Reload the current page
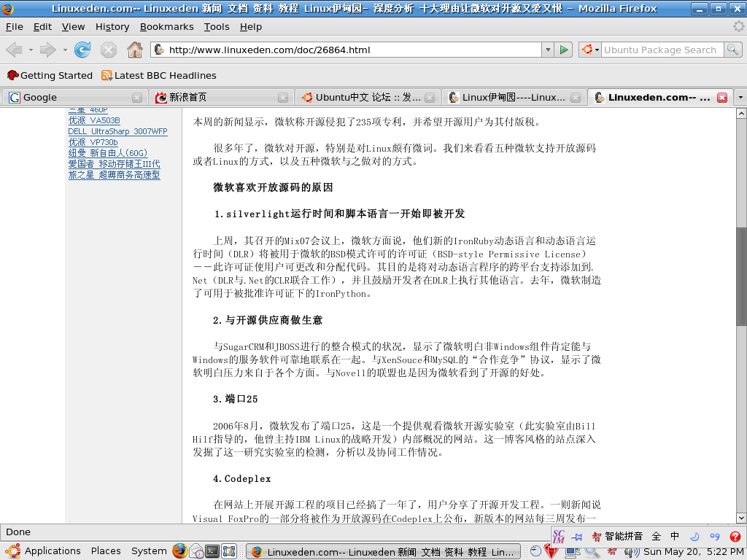This screenshot has width=747, height=560. click(x=82, y=50)
